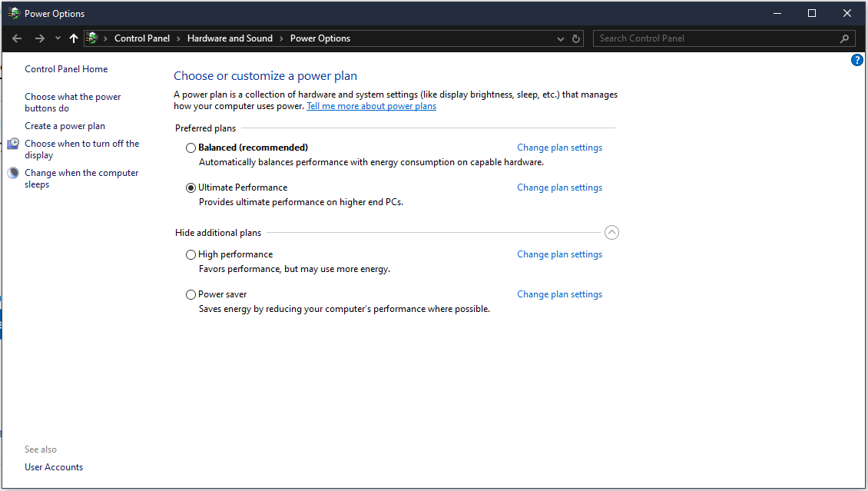Click the Back navigation arrow

(x=17, y=38)
